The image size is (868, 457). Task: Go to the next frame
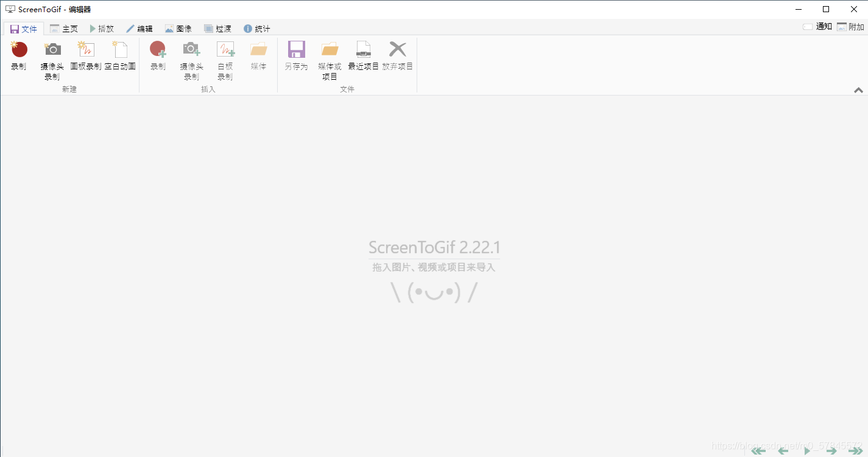click(x=831, y=451)
